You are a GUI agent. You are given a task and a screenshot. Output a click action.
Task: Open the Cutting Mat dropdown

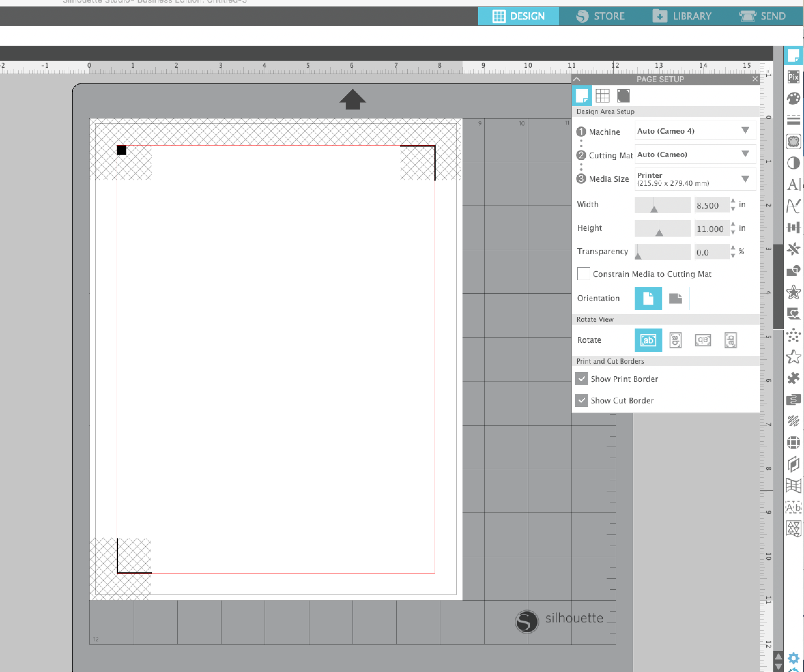click(x=695, y=154)
